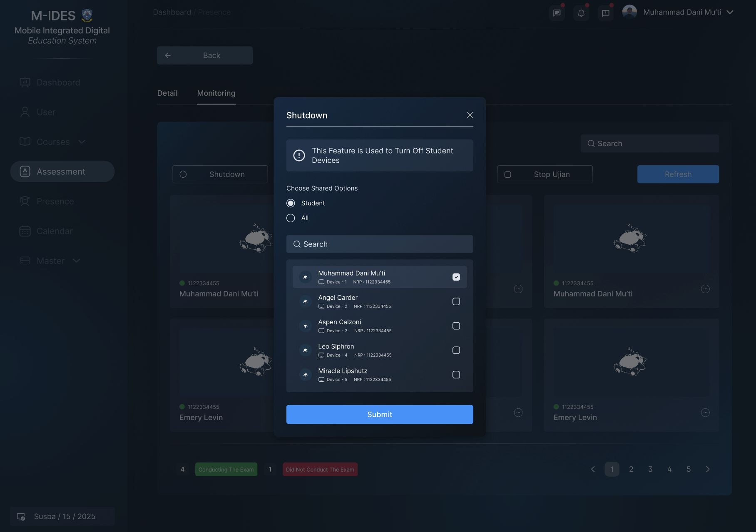Click the notification bell icon

click(x=581, y=13)
